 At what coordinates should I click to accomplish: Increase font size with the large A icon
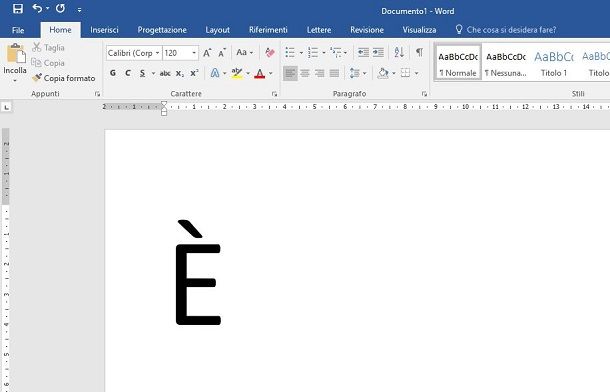point(207,52)
